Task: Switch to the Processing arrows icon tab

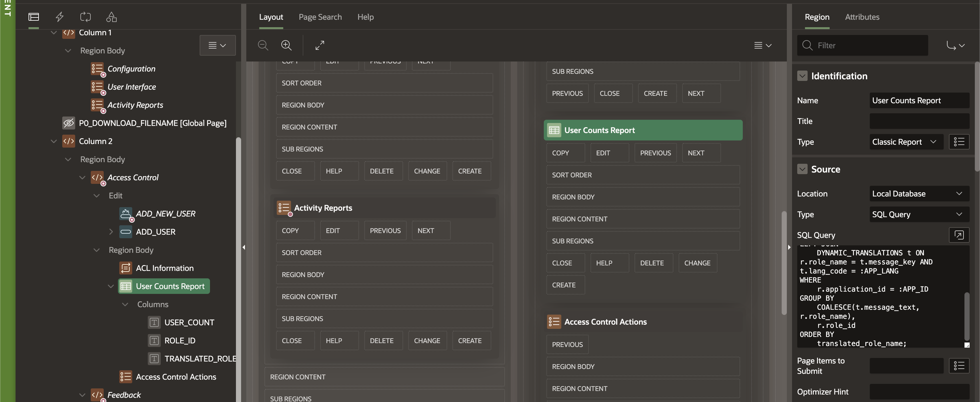Action: click(85, 17)
